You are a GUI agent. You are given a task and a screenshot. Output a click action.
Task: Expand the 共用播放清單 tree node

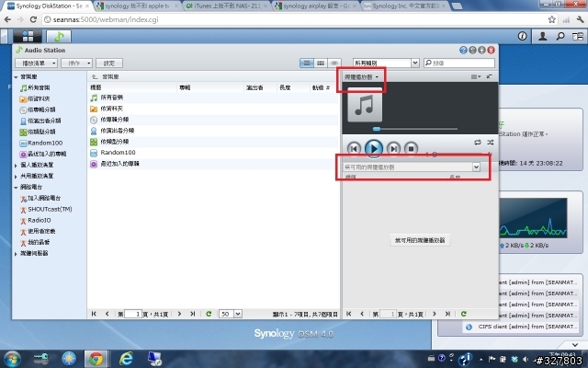(16, 176)
